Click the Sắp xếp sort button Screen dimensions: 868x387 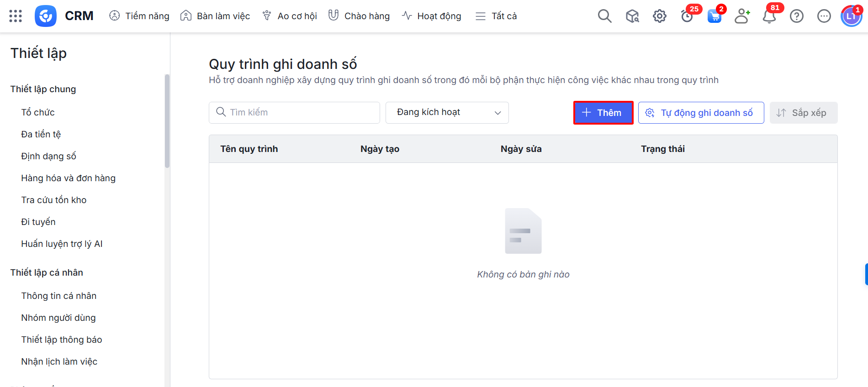pos(803,113)
